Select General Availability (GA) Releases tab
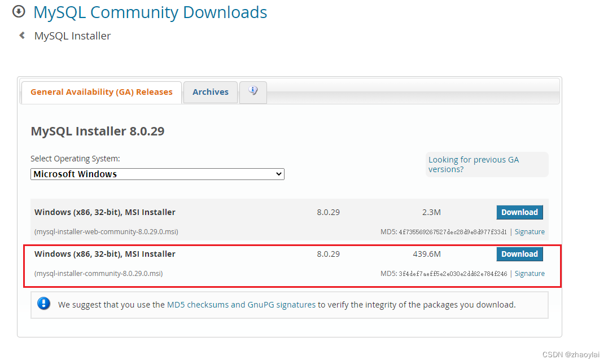The width and height of the screenshot is (608, 364). (102, 92)
